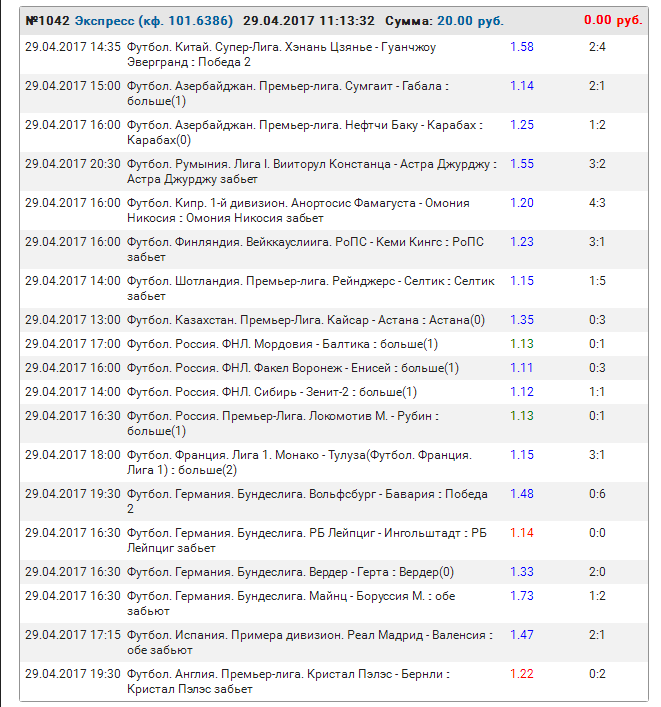Select the Локомотив М. - Рубин event
This screenshot has width=661, height=707.
pyautogui.click(x=283, y=423)
